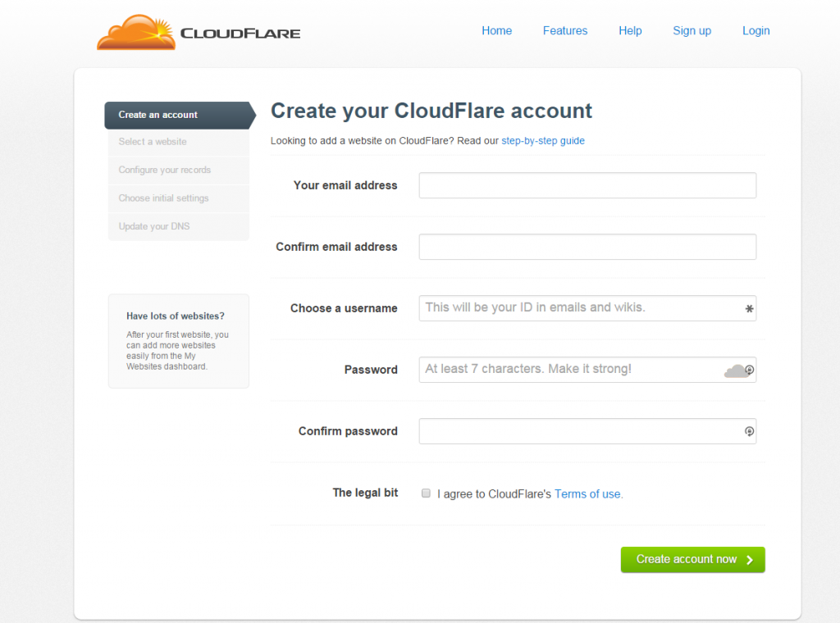Click the arrow on Create account now
The height and width of the screenshot is (623, 840).
click(x=750, y=560)
